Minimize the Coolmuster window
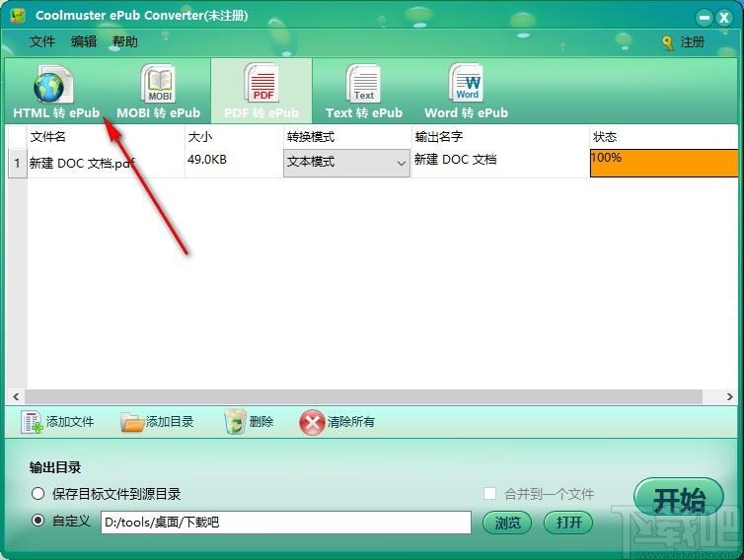 click(x=705, y=18)
